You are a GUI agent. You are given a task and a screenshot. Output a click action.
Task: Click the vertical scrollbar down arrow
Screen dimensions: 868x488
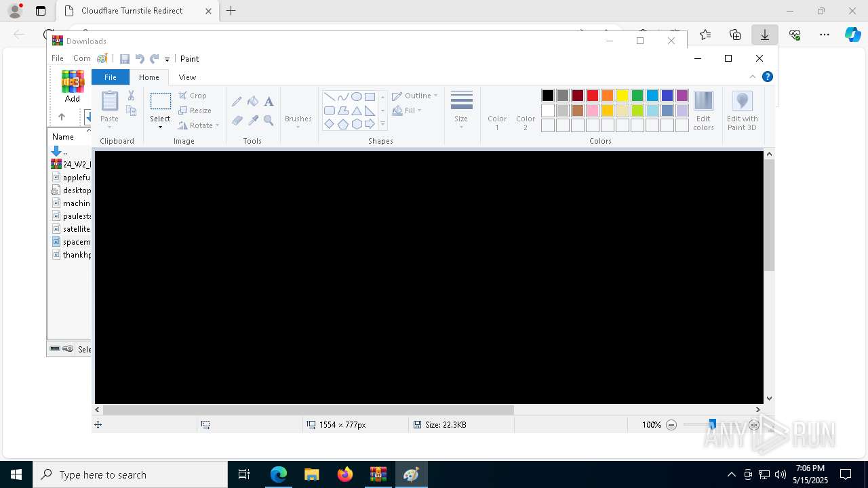769,399
